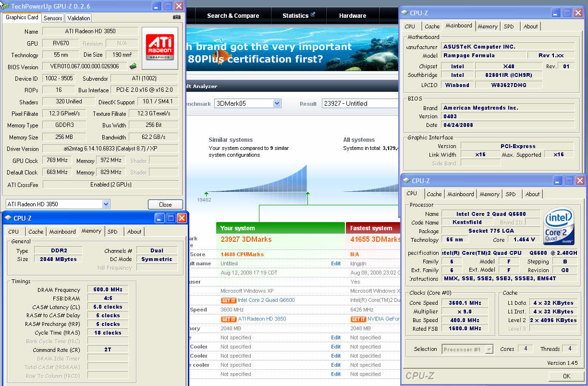Viewport: 588px width, 386px height.
Task: Click the GET IT badge beside ATI Radeon HD 3850
Action: pos(229,319)
